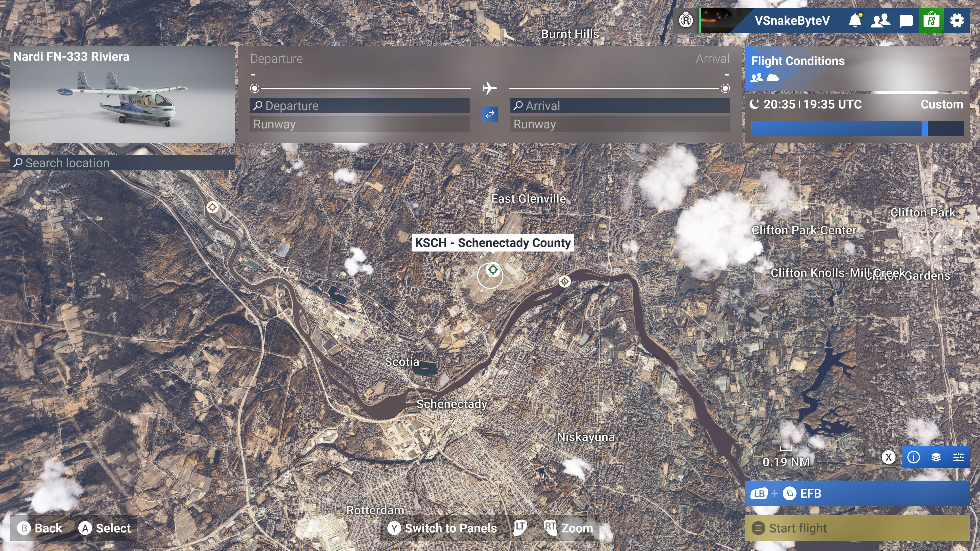This screenshot has height=551, width=980.
Task: Click the swap departure and arrival icon
Action: (490, 114)
